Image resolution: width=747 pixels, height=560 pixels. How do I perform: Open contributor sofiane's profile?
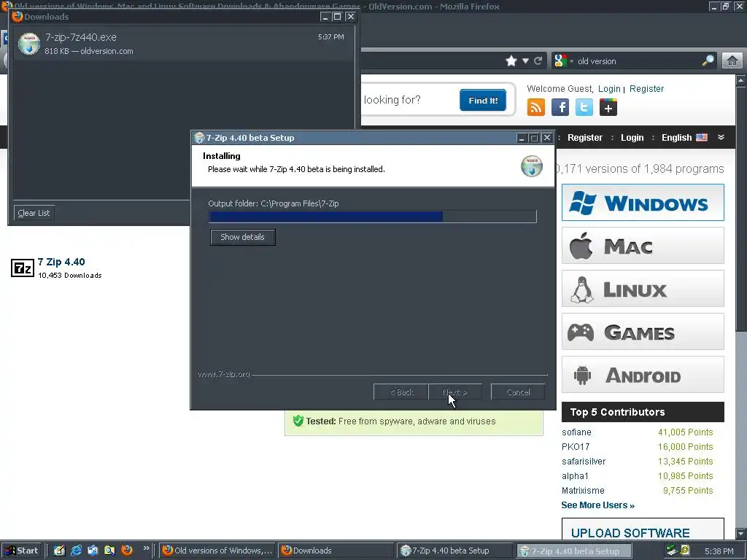(576, 432)
